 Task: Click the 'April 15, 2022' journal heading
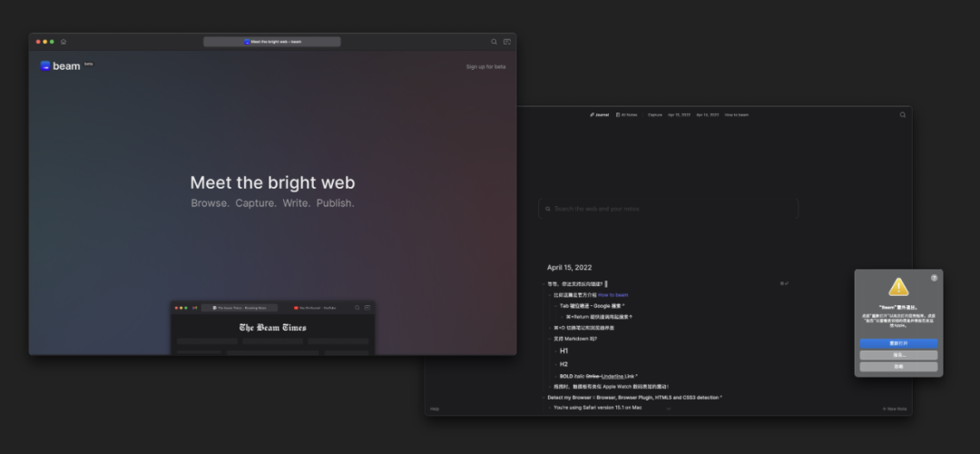(x=569, y=268)
